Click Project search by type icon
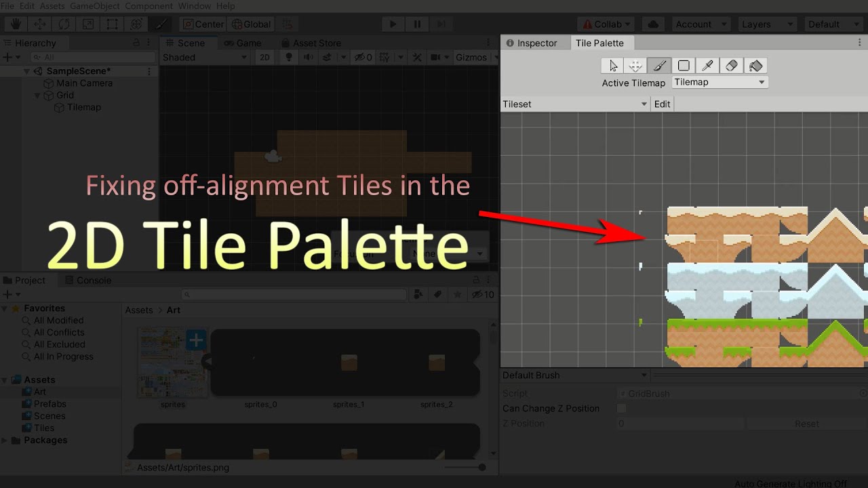Image resolution: width=868 pixels, height=488 pixels. [x=418, y=294]
